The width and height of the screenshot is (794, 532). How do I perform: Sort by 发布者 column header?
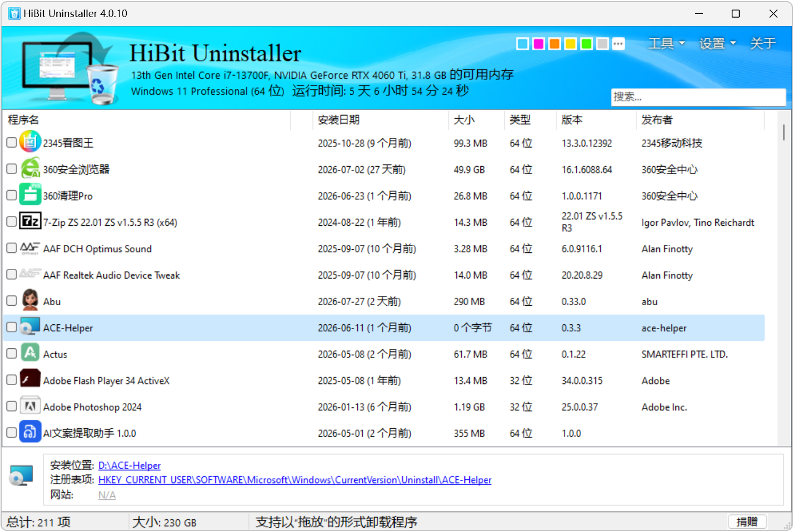(x=701, y=120)
